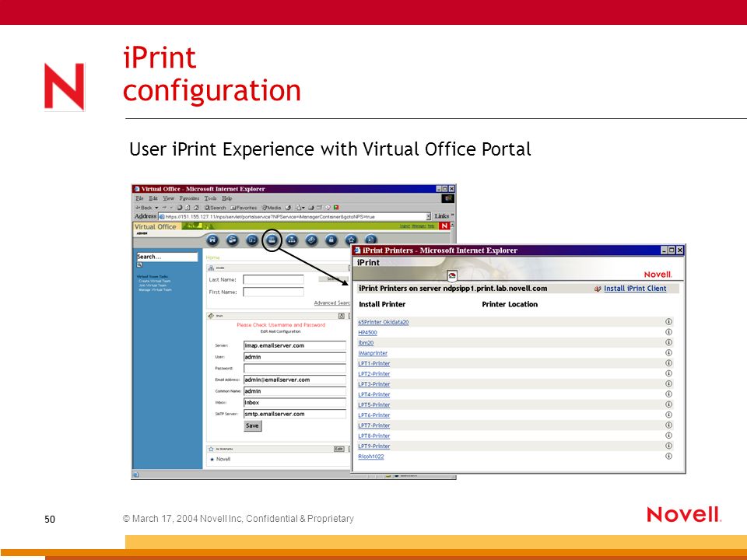Show info for LPT7-Printer

(668, 425)
